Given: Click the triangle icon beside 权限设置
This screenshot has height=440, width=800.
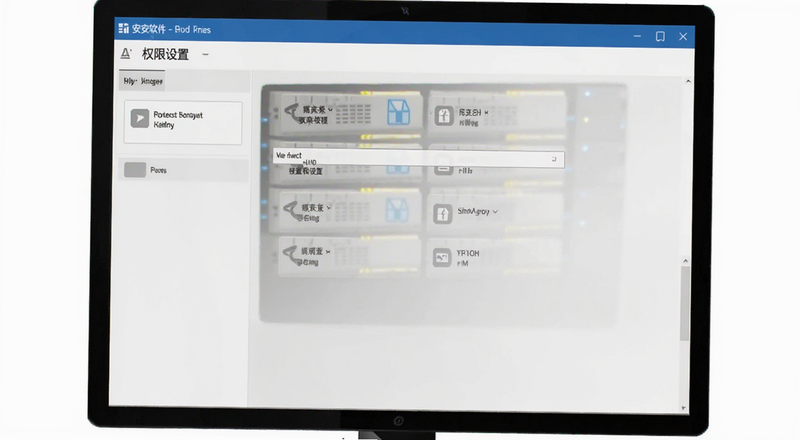Looking at the screenshot, I should [126, 54].
